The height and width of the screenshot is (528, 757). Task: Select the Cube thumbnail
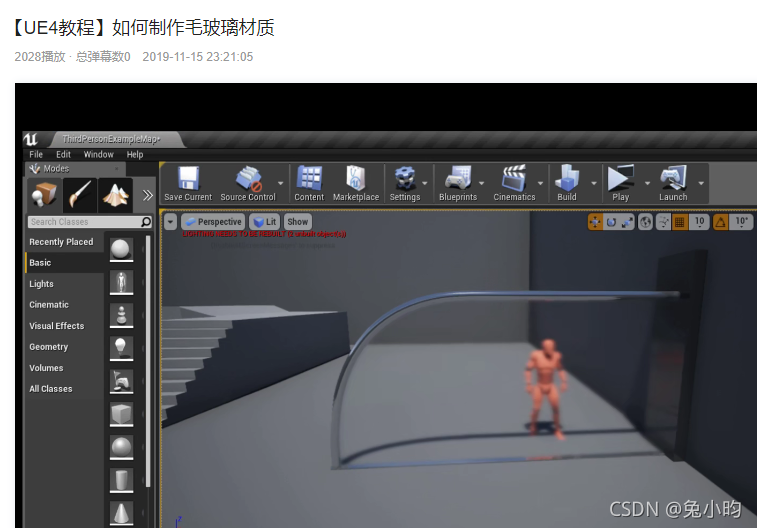(121, 415)
